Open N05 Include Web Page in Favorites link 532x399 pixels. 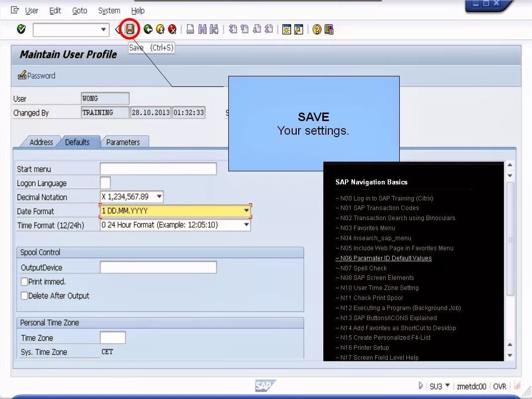coord(394,248)
